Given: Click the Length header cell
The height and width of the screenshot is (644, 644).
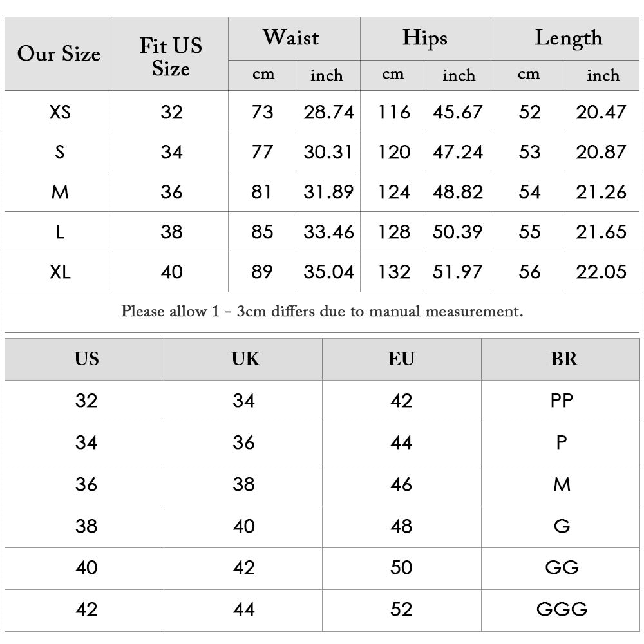Looking at the screenshot, I should (569, 38).
